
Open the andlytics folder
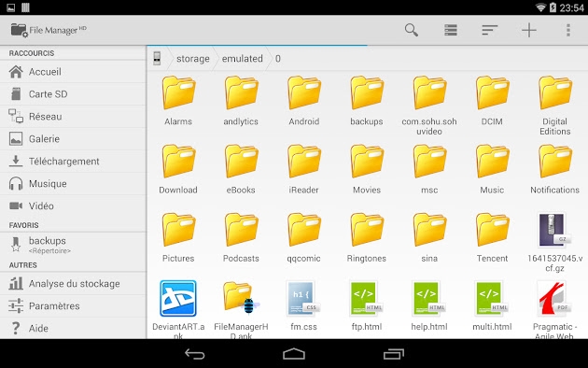tap(241, 101)
